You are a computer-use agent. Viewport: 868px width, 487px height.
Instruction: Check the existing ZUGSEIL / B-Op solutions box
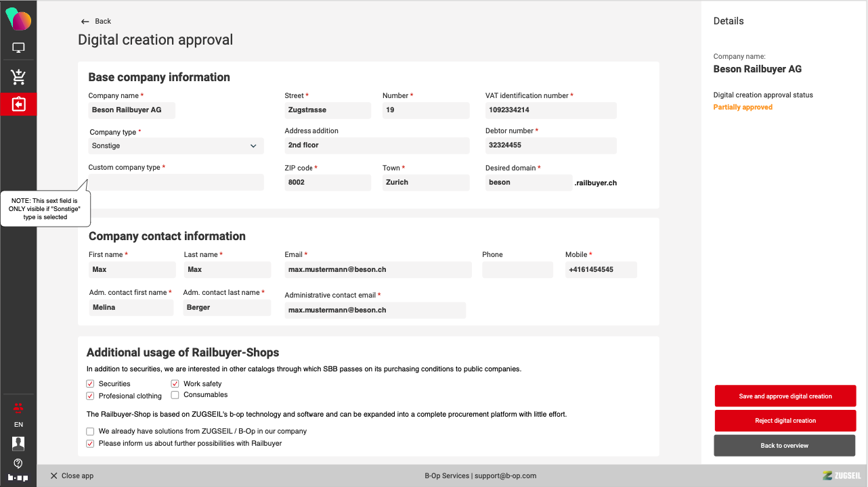click(90, 431)
